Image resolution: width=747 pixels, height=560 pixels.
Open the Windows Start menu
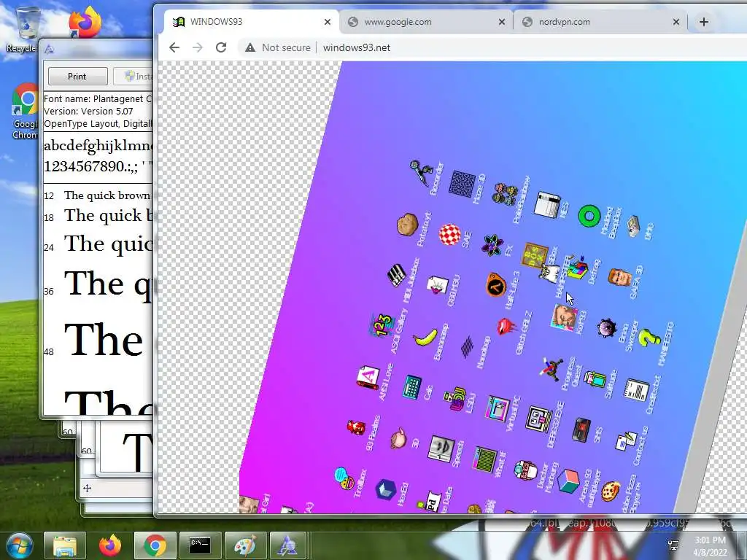click(18, 545)
